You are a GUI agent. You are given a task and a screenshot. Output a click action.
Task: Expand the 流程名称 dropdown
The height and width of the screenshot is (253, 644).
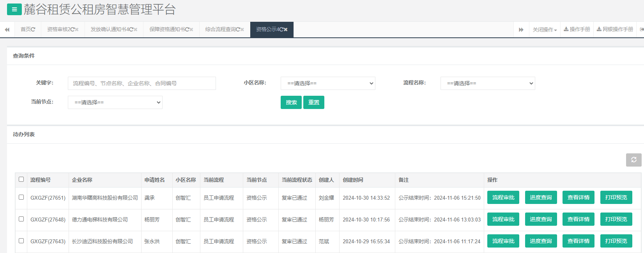[x=488, y=83]
